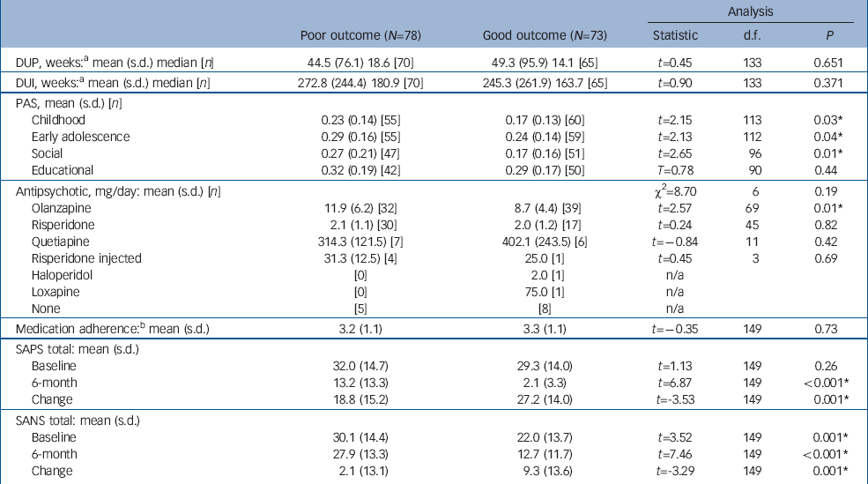This screenshot has width=868, height=484.
Task: Click the 'Analysis' header label
Action: tap(752, 11)
